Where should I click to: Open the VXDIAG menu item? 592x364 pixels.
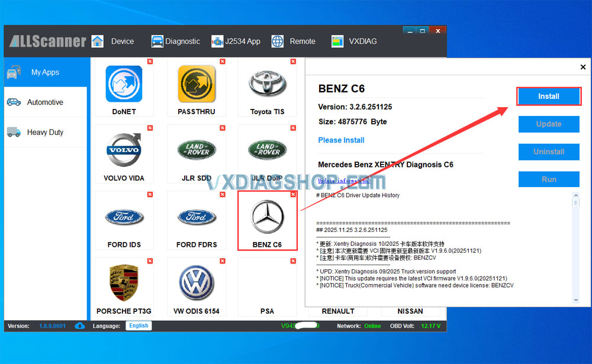click(x=362, y=41)
